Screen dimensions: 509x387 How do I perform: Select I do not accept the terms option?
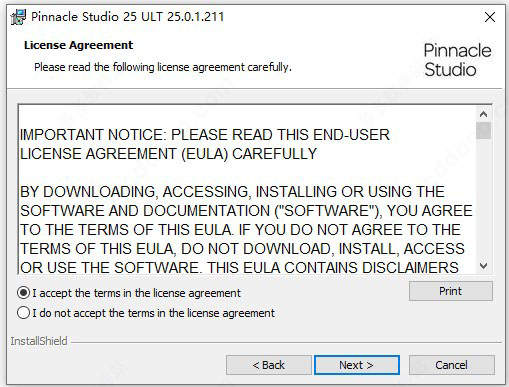[24, 313]
